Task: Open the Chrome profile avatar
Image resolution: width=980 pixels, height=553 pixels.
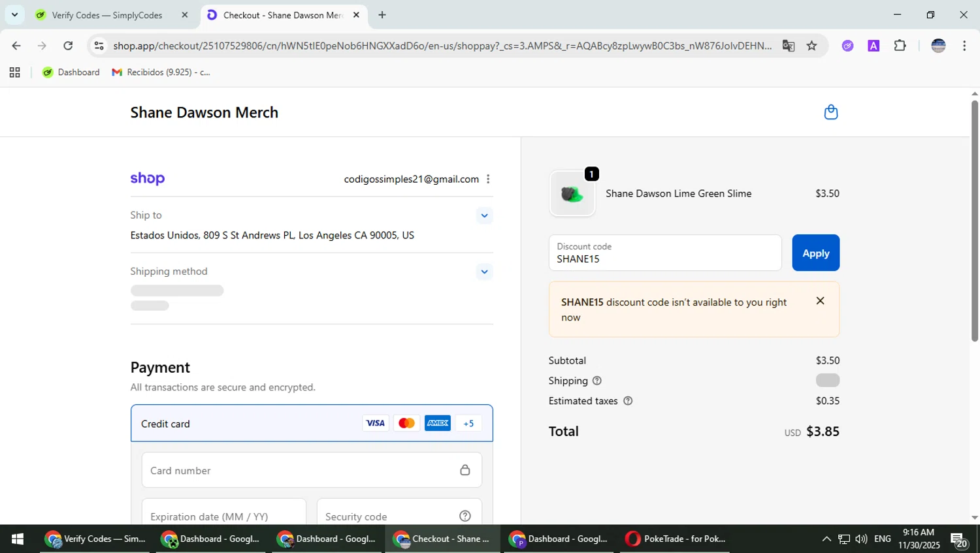Action: (938, 46)
